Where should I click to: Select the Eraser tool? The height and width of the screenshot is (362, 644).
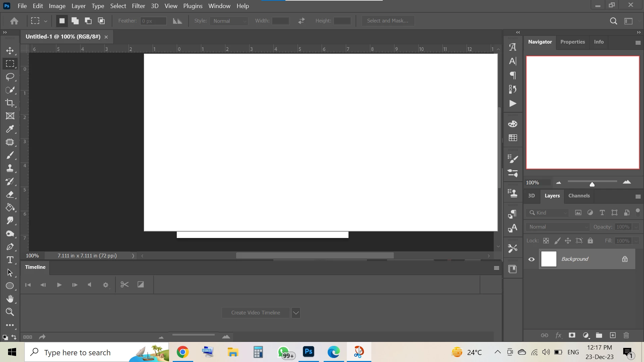(10, 194)
